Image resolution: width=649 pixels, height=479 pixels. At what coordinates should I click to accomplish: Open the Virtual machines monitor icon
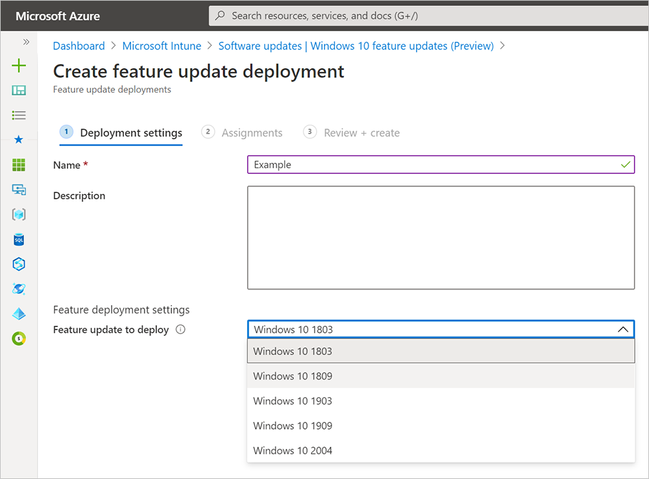pyautogui.click(x=19, y=190)
